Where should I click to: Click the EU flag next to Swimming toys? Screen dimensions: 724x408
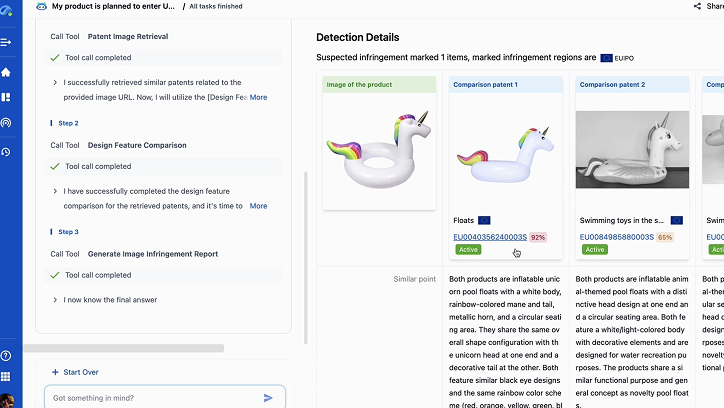pos(677,221)
